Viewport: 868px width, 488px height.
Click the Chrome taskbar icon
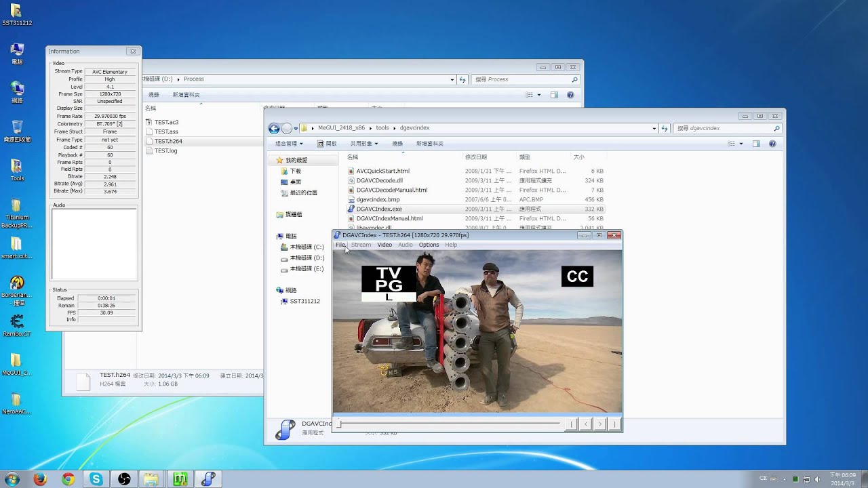pos(68,479)
